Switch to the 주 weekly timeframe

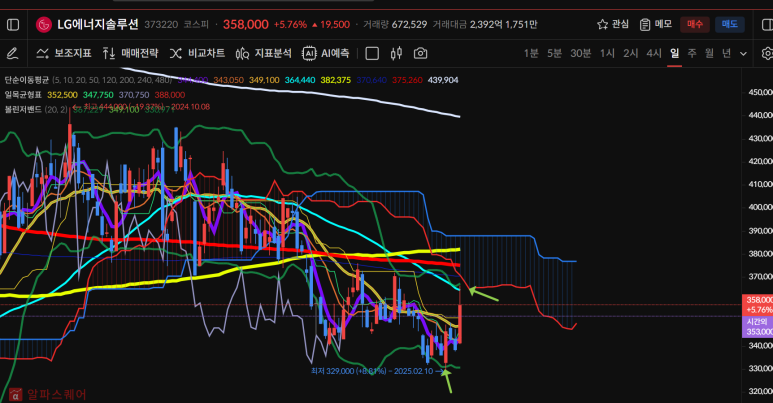[692, 53]
